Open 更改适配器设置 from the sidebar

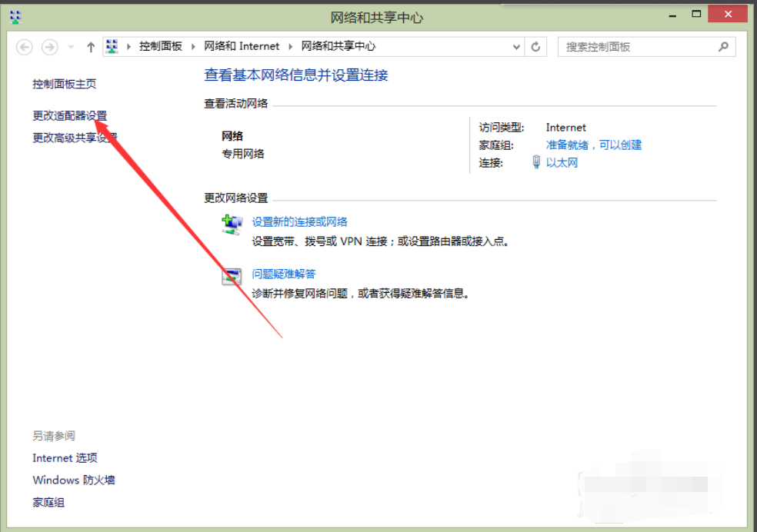click(69, 115)
